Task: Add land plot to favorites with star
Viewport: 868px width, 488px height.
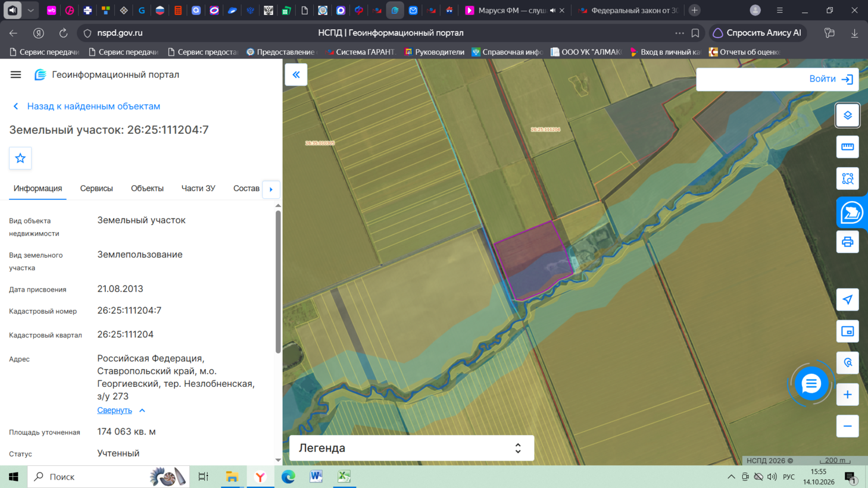Action: pyautogui.click(x=20, y=158)
